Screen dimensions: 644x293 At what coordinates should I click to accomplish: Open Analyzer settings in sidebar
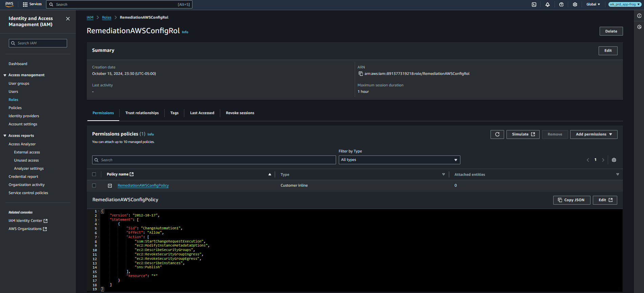coord(29,169)
